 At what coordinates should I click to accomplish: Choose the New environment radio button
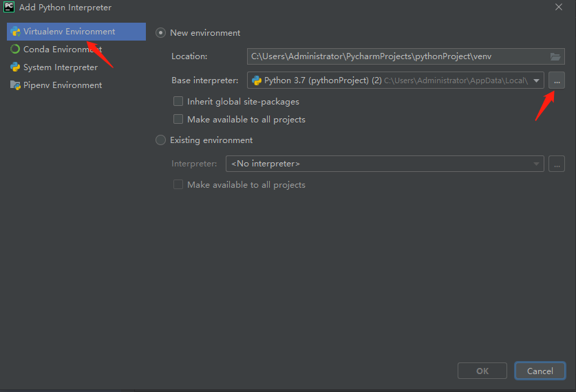coord(160,33)
